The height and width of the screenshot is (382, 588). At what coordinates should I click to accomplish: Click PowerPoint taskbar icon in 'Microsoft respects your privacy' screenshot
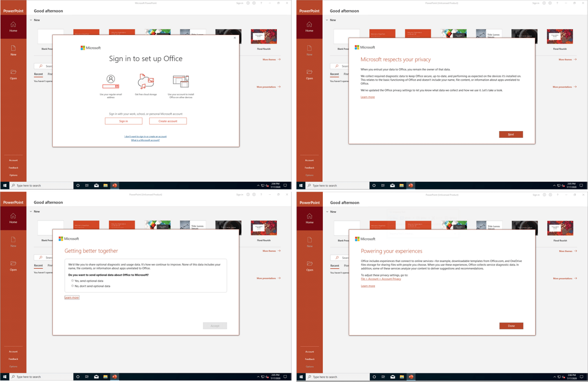click(411, 186)
